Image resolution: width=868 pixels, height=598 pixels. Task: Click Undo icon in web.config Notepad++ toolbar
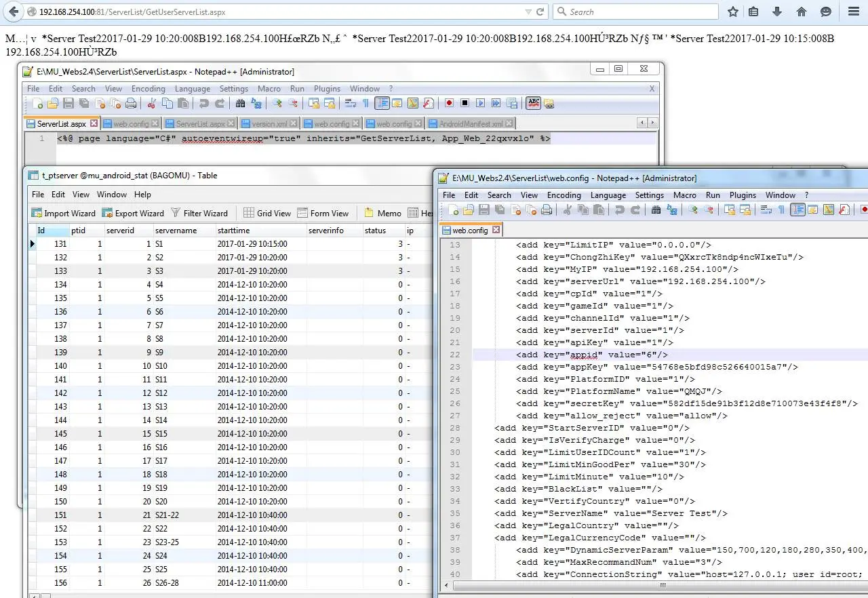coord(619,210)
